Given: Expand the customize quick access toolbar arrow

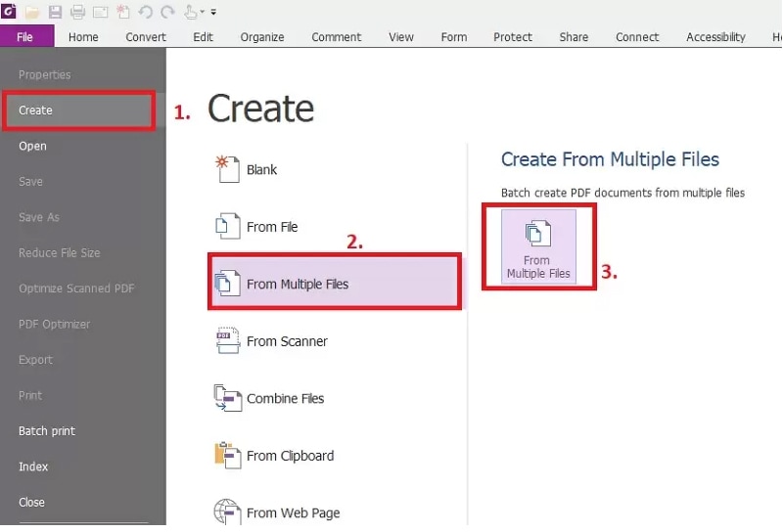Looking at the screenshot, I should click(x=213, y=12).
